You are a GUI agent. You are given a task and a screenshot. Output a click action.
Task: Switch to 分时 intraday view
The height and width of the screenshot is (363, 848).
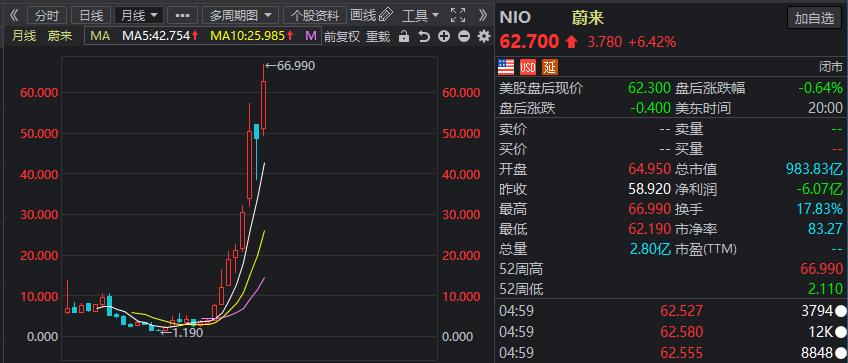(47, 15)
